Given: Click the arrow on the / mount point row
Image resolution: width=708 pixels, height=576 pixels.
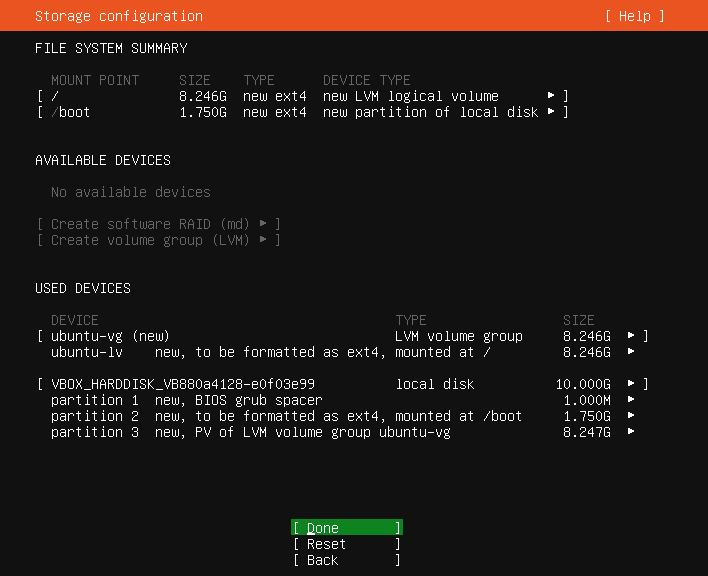Looking at the screenshot, I should [551, 96].
